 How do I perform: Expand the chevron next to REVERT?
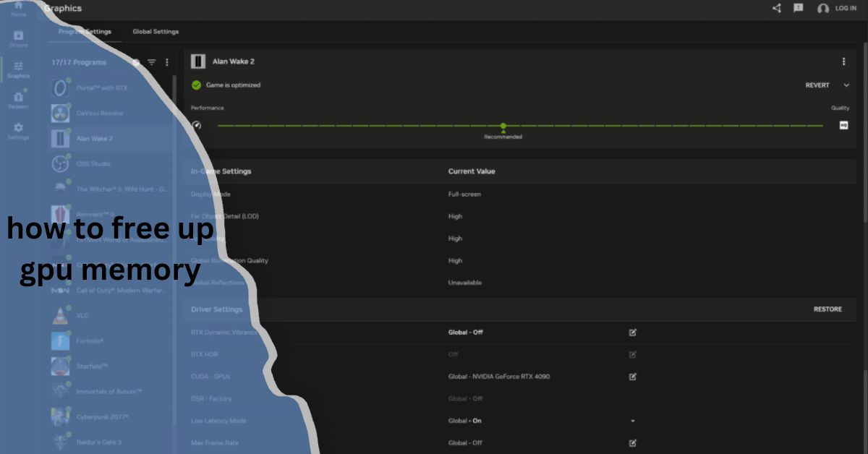pos(846,85)
